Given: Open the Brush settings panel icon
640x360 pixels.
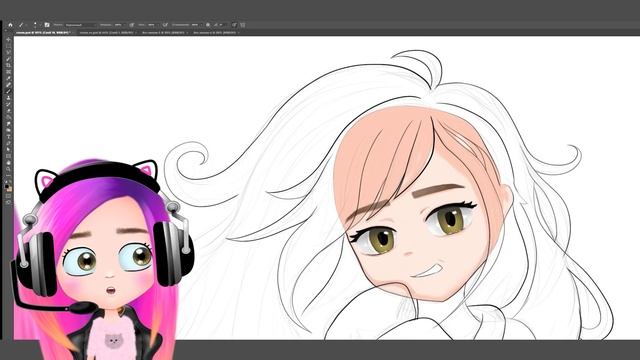Looking at the screenshot, I should pos(47,25).
